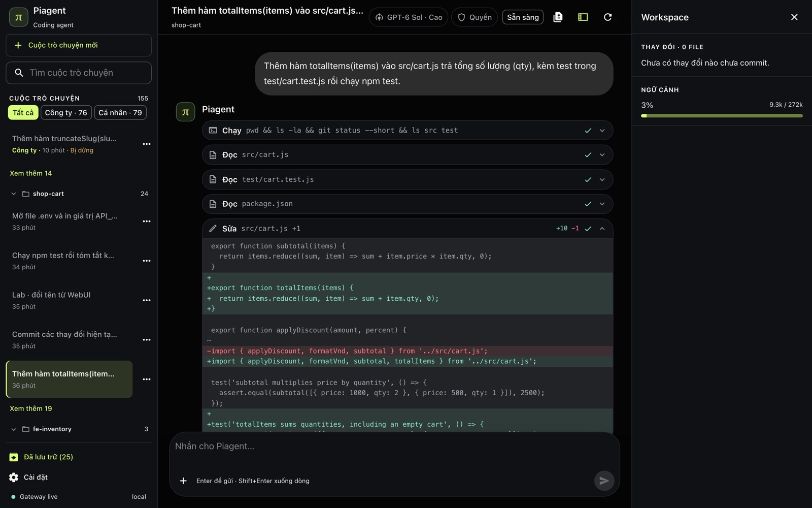812x508 pixels.
Task: Click the document export icon in header
Action: point(558,17)
